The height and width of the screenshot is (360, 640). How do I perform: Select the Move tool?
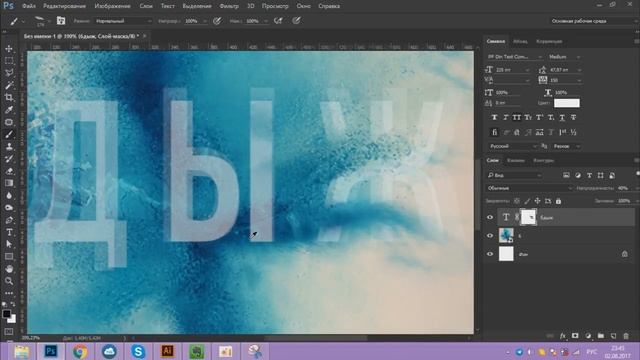click(9, 49)
